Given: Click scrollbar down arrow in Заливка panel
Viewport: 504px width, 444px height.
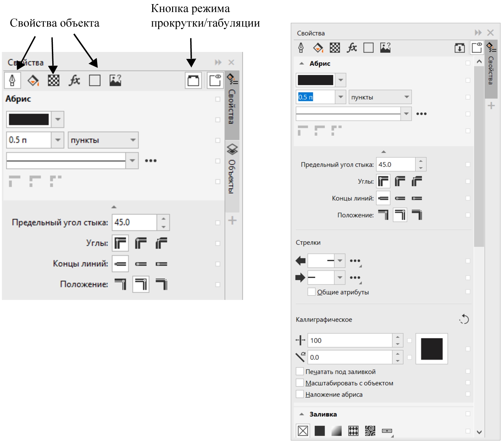Looking at the screenshot, I should (479, 432).
